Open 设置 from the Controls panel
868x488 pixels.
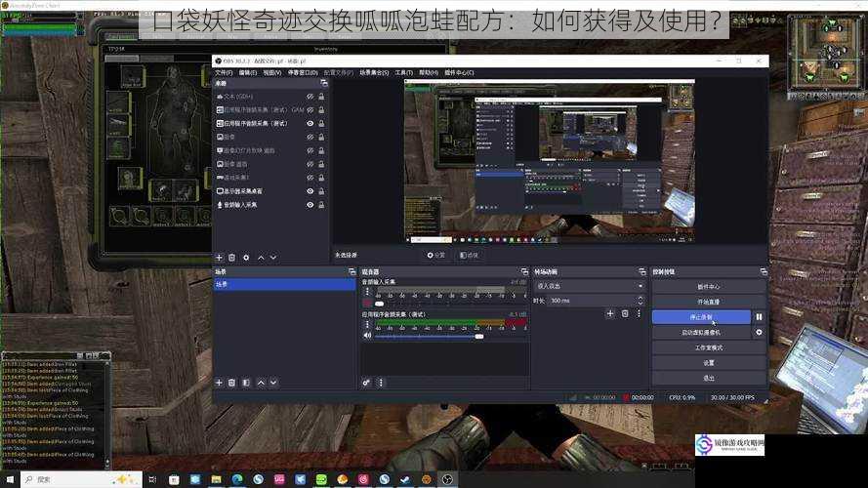click(x=709, y=363)
